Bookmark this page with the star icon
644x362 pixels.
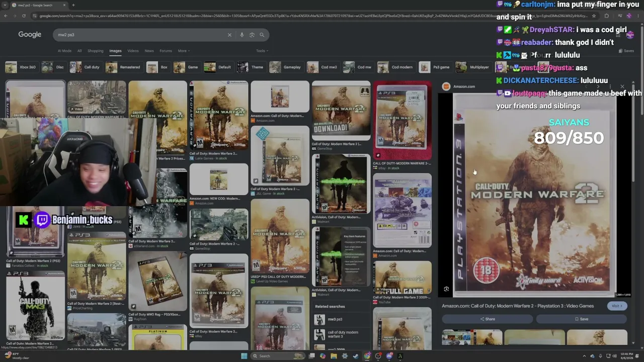[x=594, y=16]
